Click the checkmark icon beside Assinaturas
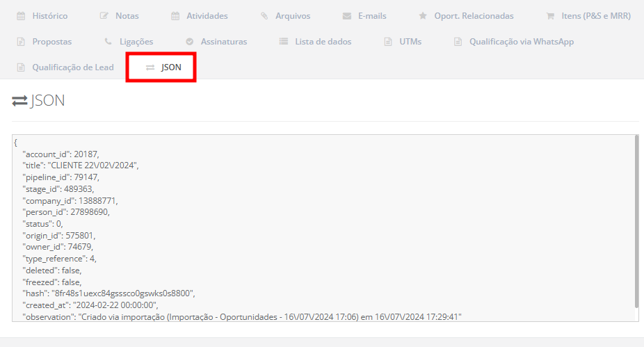The width and height of the screenshot is (644, 347). point(190,42)
